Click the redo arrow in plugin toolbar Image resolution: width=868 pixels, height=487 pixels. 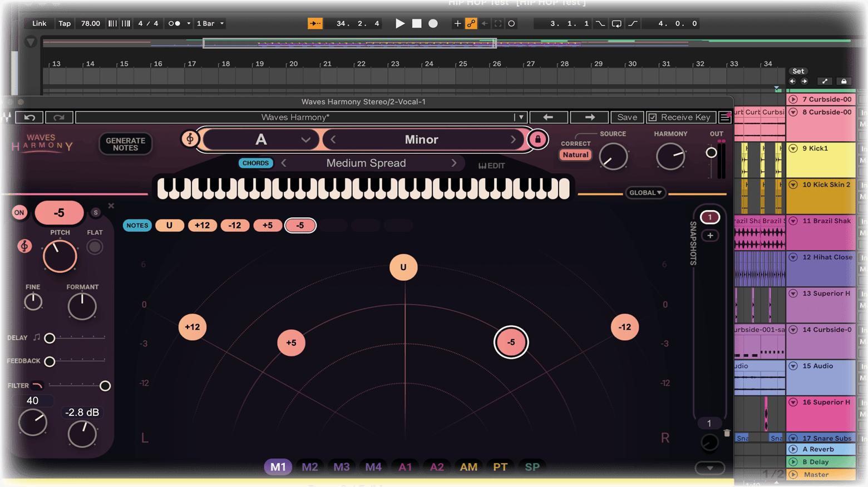pyautogui.click(x=59, y=117)
